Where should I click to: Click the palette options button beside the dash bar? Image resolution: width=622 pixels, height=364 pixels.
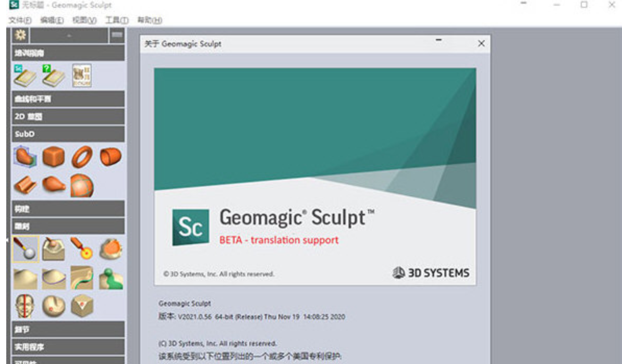pyautogui.click(x=117, y=35)
